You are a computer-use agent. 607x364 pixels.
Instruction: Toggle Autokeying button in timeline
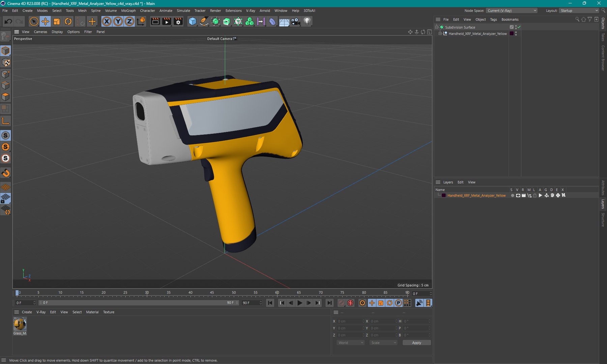(x=350, y=303)
